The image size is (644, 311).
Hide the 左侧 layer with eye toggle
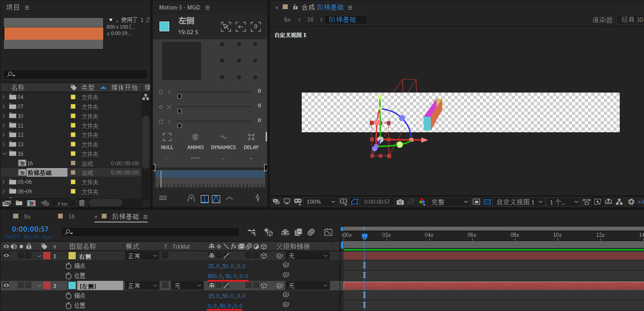[x=6, y=285]
